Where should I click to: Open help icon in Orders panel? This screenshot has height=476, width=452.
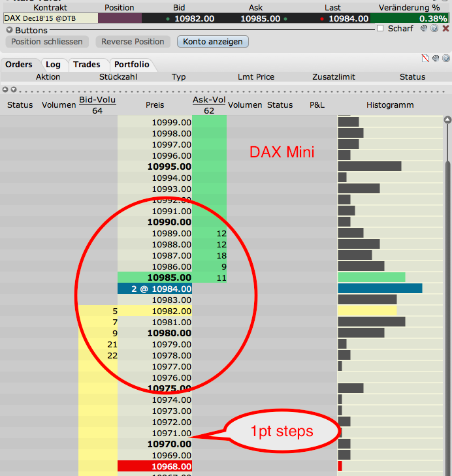point(446,58)
